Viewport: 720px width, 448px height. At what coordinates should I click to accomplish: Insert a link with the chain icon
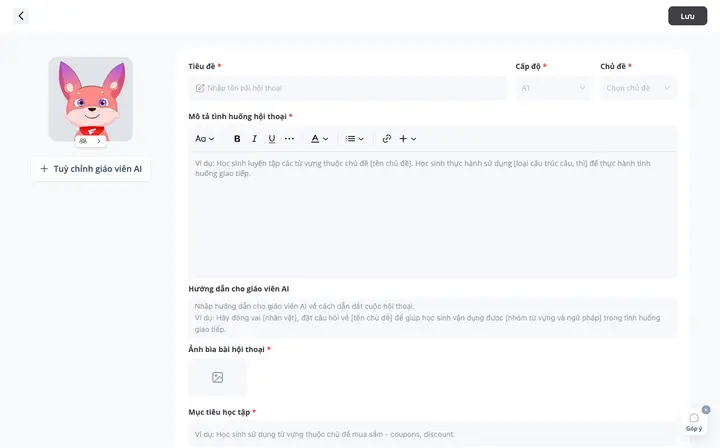coord(387,139)
